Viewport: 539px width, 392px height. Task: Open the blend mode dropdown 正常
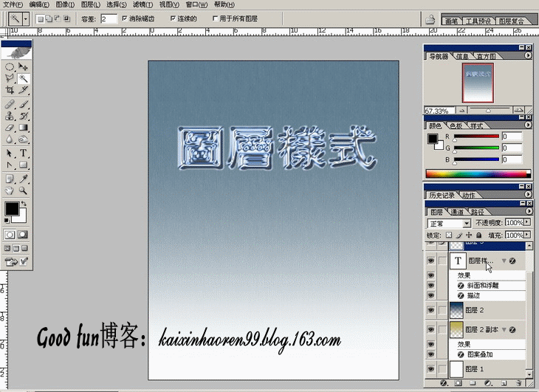pos(449,223)
